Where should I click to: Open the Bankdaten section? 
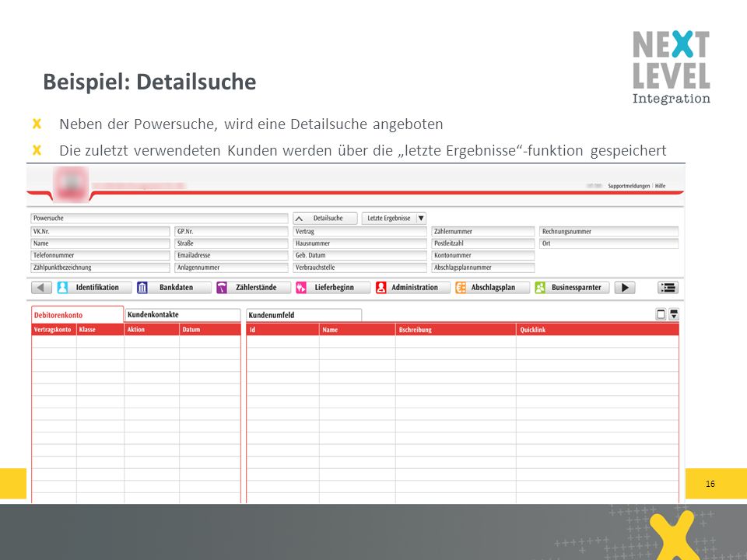click(x=174, y=288)
